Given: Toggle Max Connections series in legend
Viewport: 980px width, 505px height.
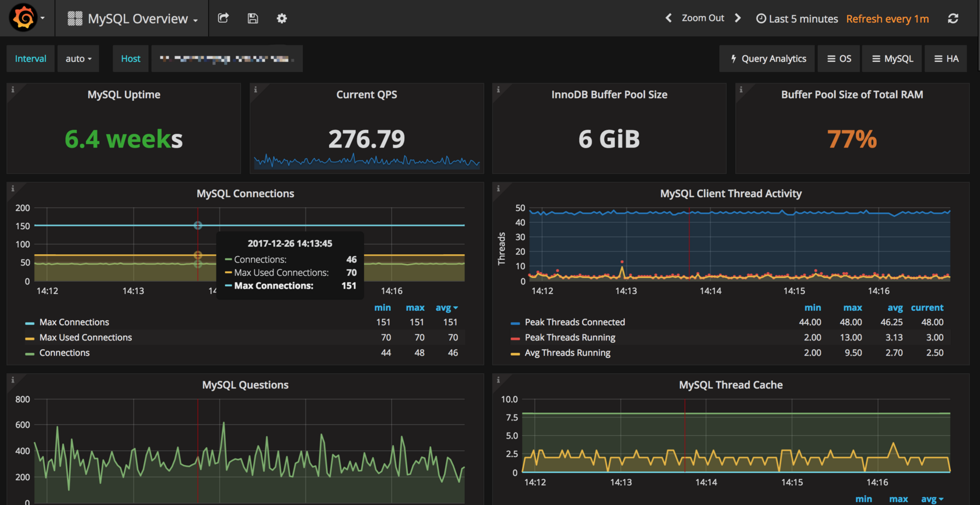Looking at the screenshot, I should point(74,322).
